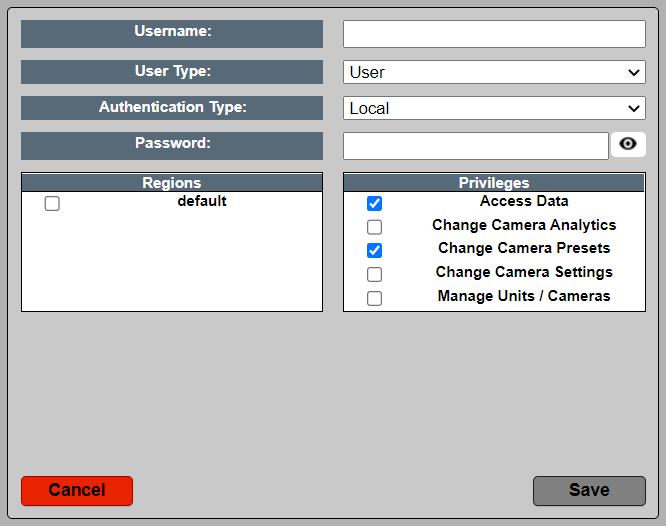666x526 pixels.
Task: Open the User Type dropdown
Action: tap(494, 72)
